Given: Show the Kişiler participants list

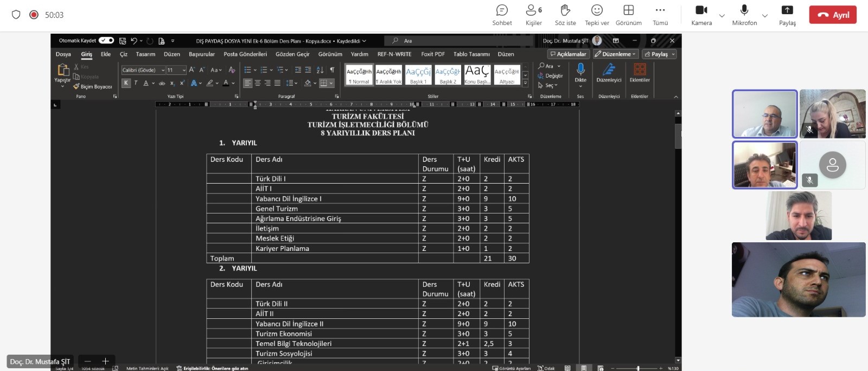Looking at the screenshot, I should point(533,15).
